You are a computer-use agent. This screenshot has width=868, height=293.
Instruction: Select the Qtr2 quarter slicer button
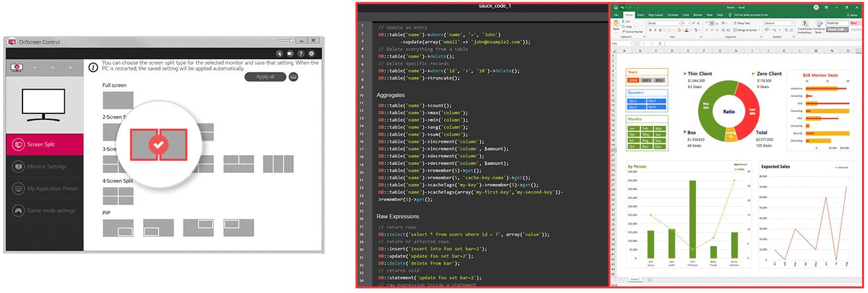tap(656, 101)
